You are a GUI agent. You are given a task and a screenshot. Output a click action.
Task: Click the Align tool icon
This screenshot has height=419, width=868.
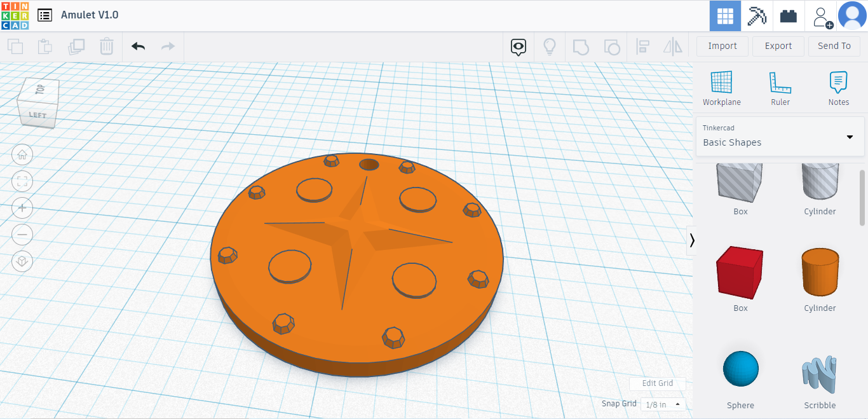point(642,46)
